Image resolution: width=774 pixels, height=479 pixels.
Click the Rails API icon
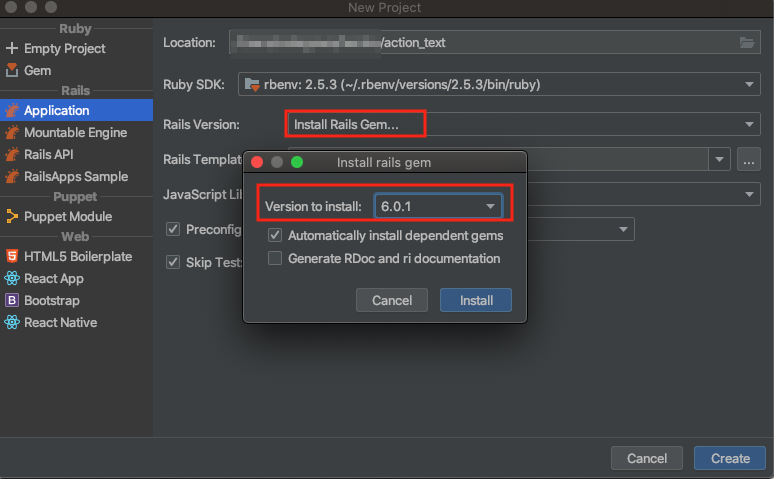12,155
